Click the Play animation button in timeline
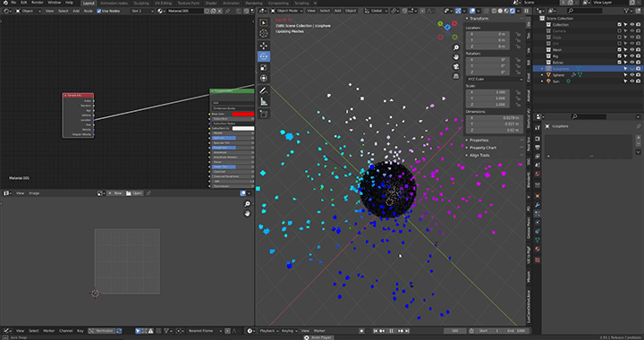This screenshot has width=644, height=340. (x=392, y=330)
